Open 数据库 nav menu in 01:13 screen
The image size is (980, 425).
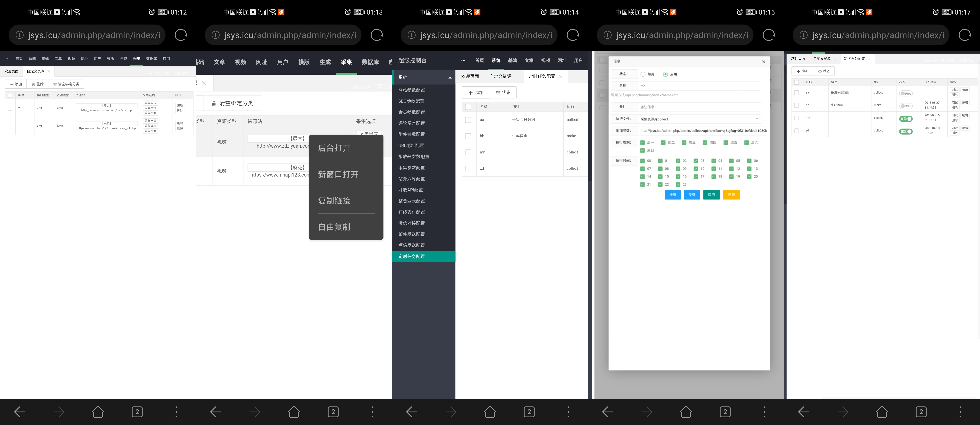click(x=370, y=62)
